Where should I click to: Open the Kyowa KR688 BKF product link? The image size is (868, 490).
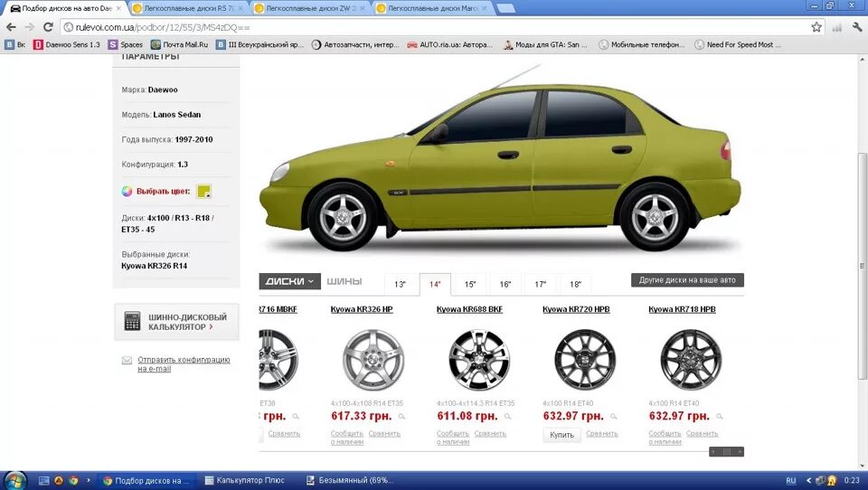tap(469, 309)
